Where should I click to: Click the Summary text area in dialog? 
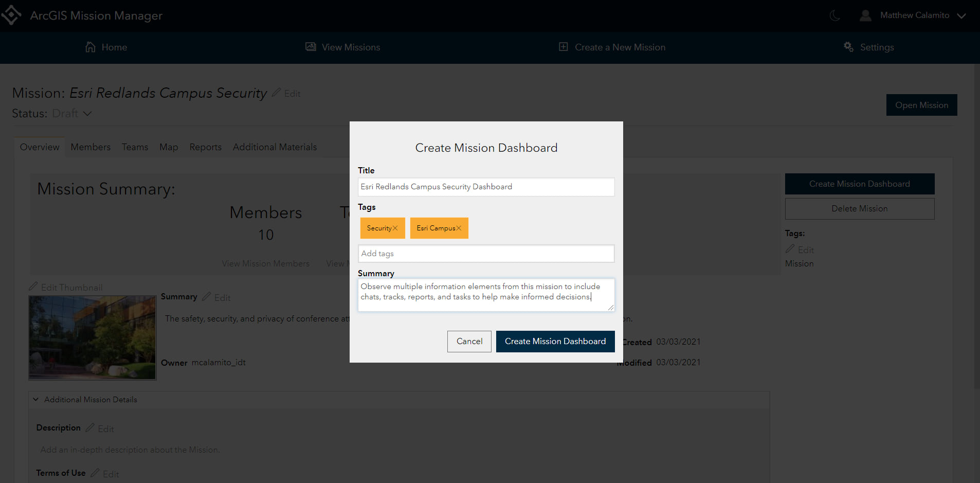pos(486,295)
